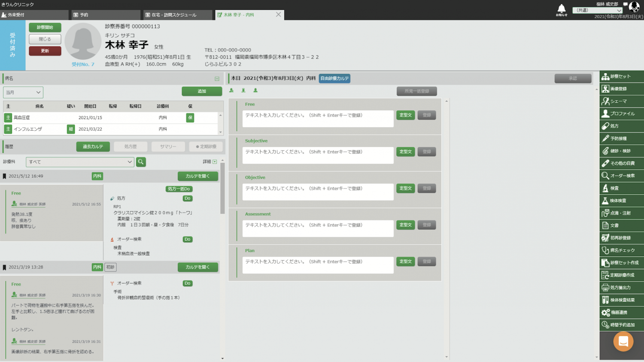The width and height of the screenshot is (644, 362).
Task: Toggle 主 flag for 高血圧症
Action: pos(8,118)
